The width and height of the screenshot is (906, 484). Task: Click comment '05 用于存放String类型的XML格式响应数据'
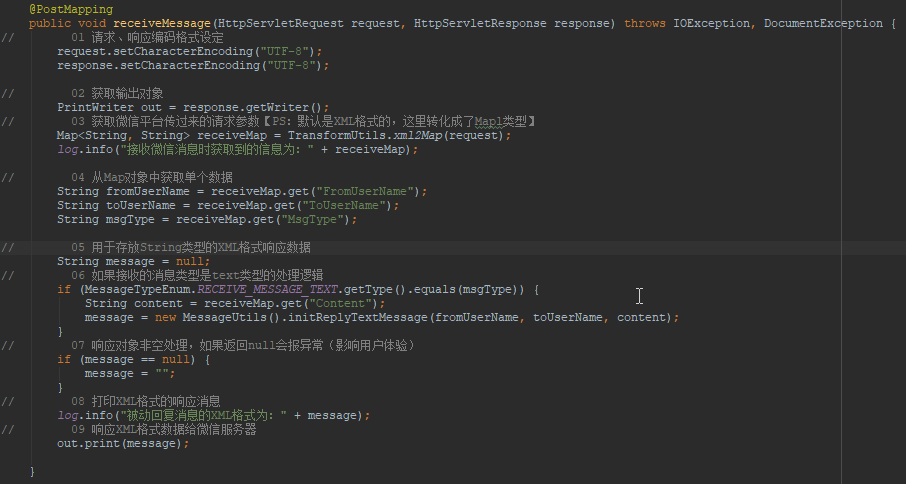pos(191,247)
